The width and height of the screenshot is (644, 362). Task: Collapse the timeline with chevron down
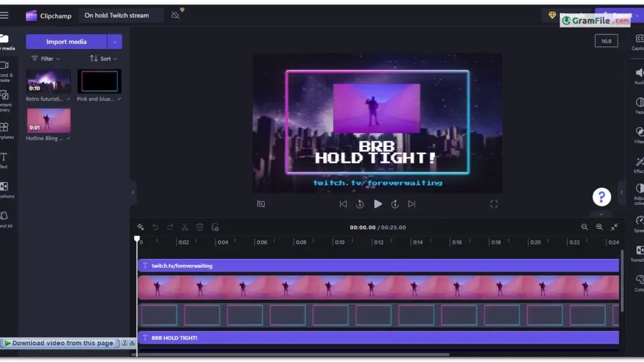coord(601,214)
